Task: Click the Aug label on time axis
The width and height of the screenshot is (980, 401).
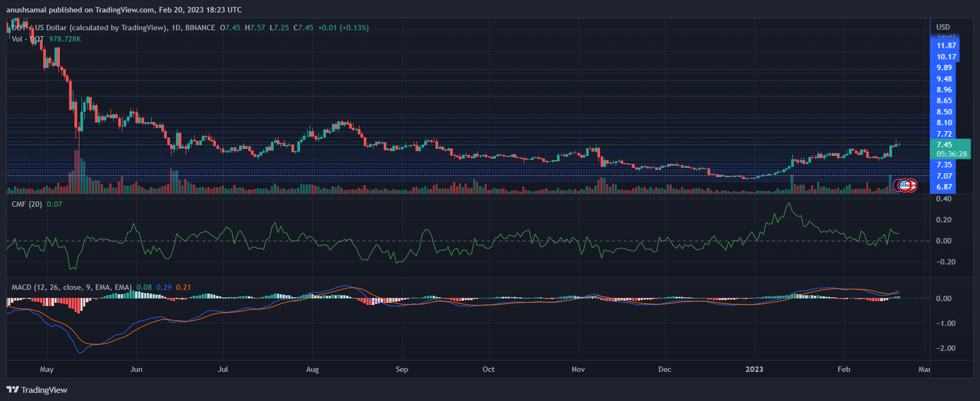Action: [x=312, y=369]
